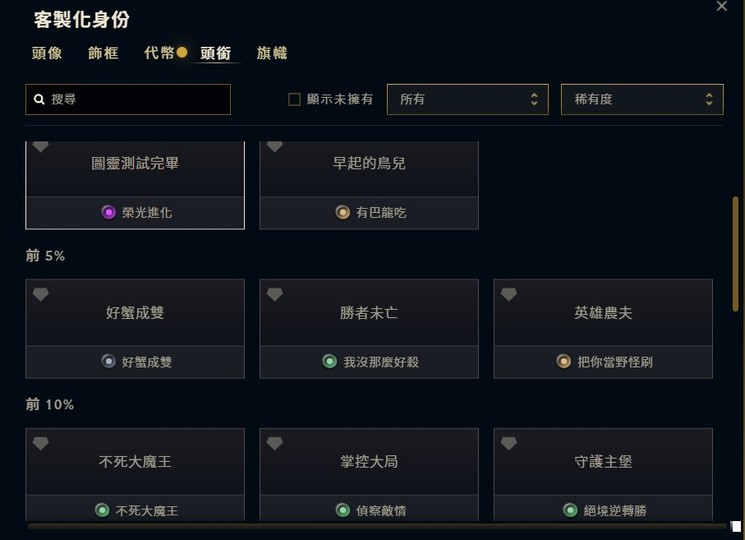745x540 pixels.
Task: Click the magnifier icon in the search box
Action: click(x=40, y=100)
